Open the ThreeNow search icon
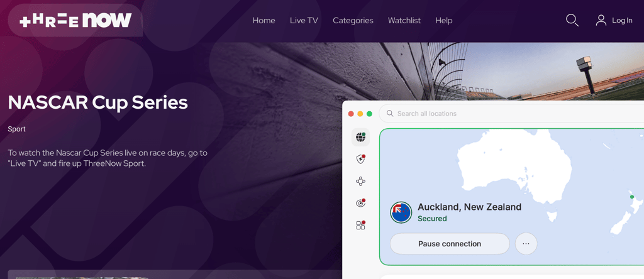Screen dimensions: 644x279 point(572,20)
